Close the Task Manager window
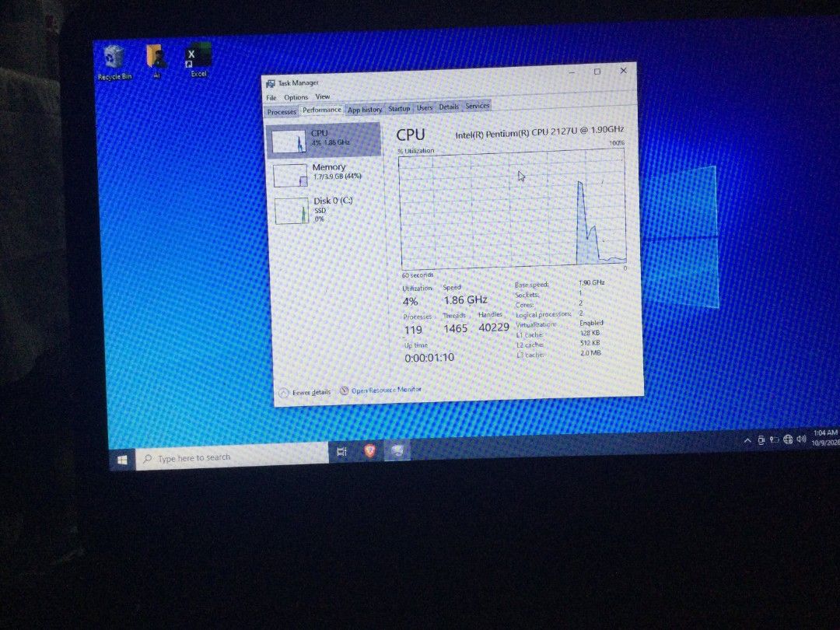 point(623,70)
